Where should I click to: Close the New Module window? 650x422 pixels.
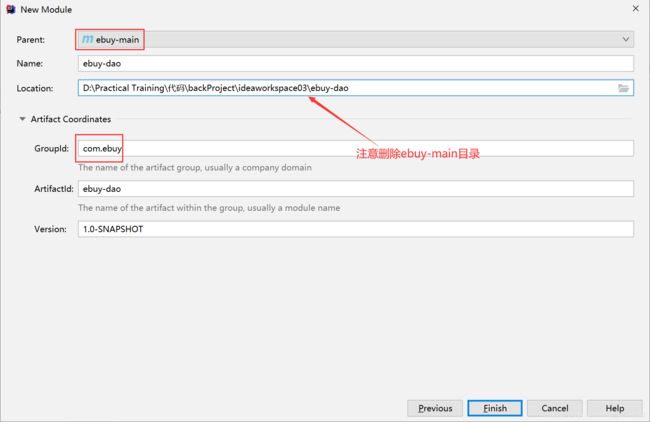pyautogui.click(x=635, y=8)
